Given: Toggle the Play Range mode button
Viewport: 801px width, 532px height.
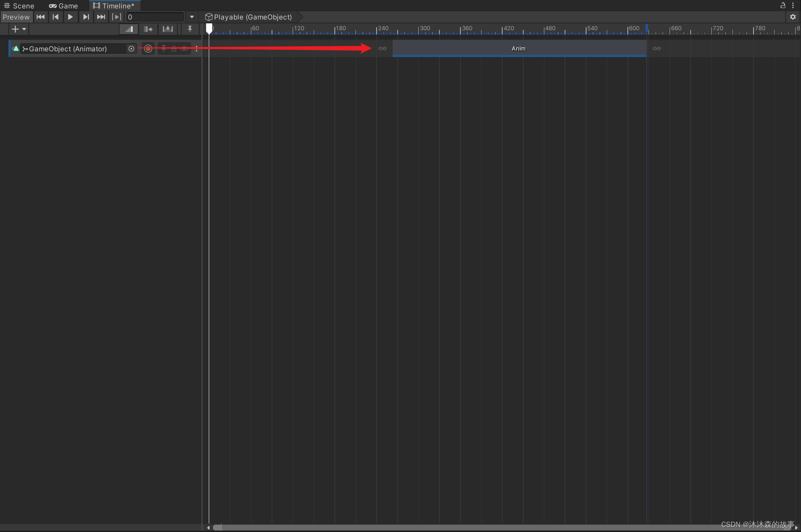Looking at the screenshot, I should [116, 17].
